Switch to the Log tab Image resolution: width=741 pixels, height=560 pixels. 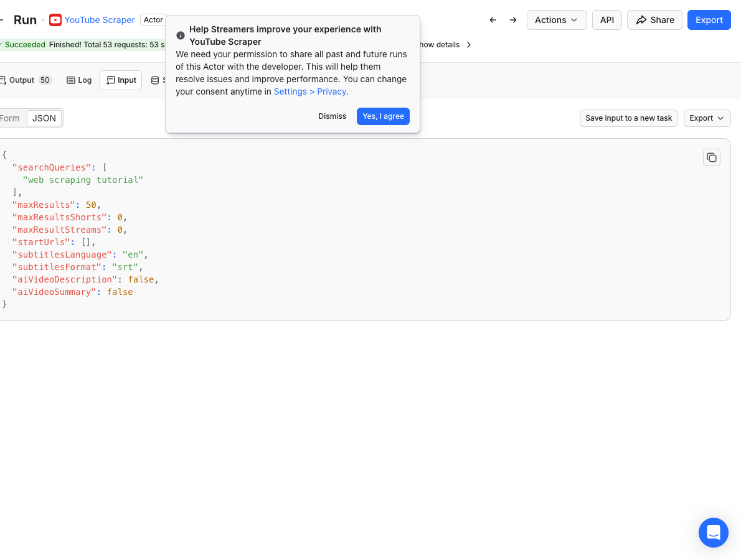[79, 80]
